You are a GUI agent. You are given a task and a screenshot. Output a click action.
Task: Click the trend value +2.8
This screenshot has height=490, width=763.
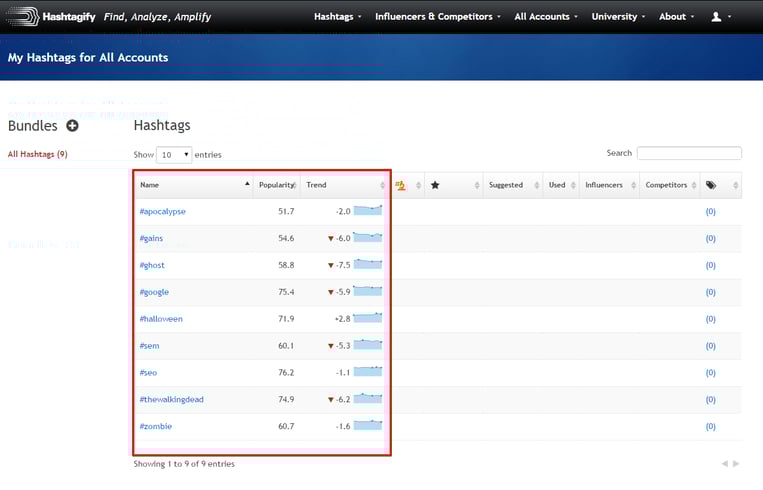pyautogui.click(x=343, y=319)
